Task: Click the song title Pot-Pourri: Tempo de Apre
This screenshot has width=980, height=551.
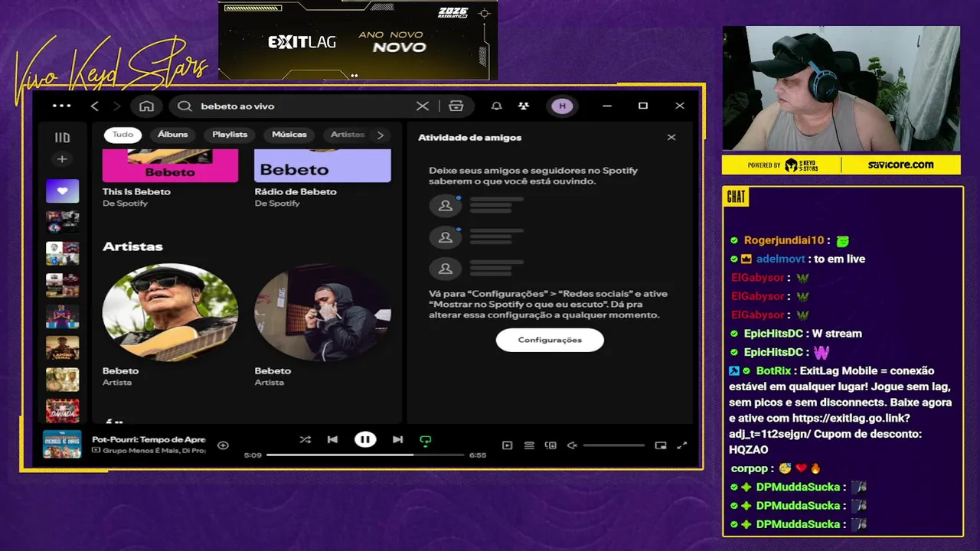Action: 149,439
